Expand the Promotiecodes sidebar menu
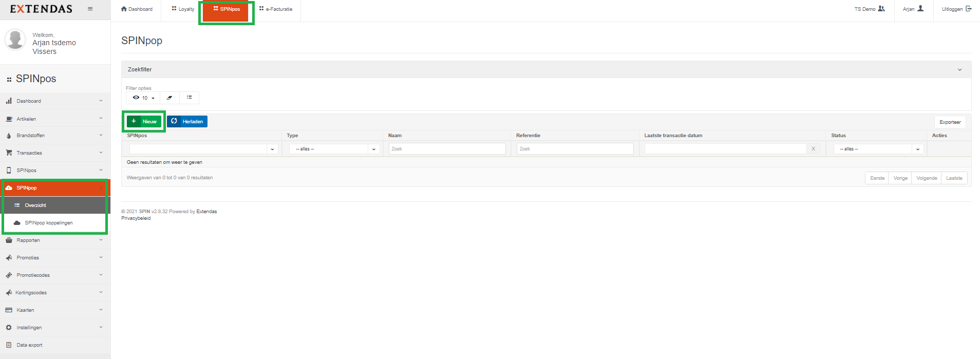This screenshot has width=980, height=359. point(55,275)
